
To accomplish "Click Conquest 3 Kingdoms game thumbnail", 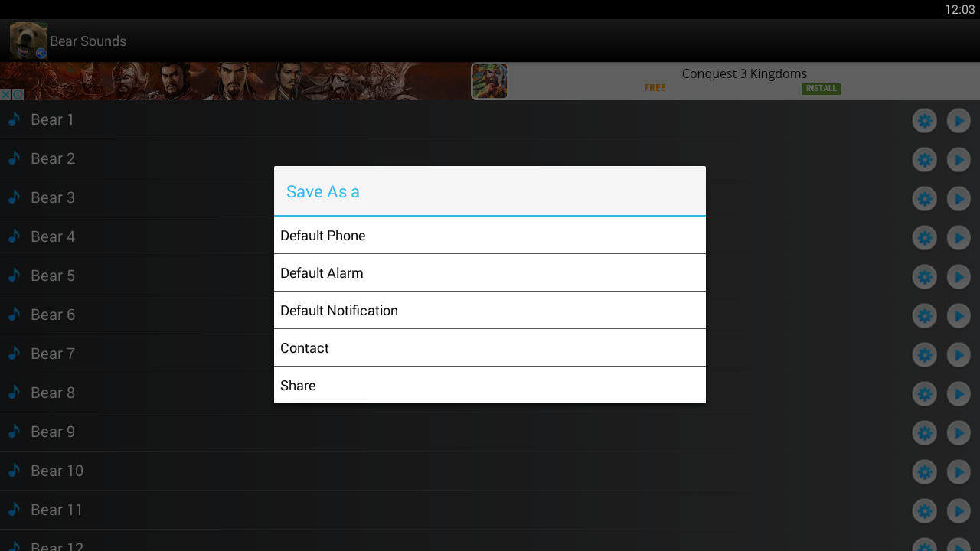I will (x=489, y=81).
